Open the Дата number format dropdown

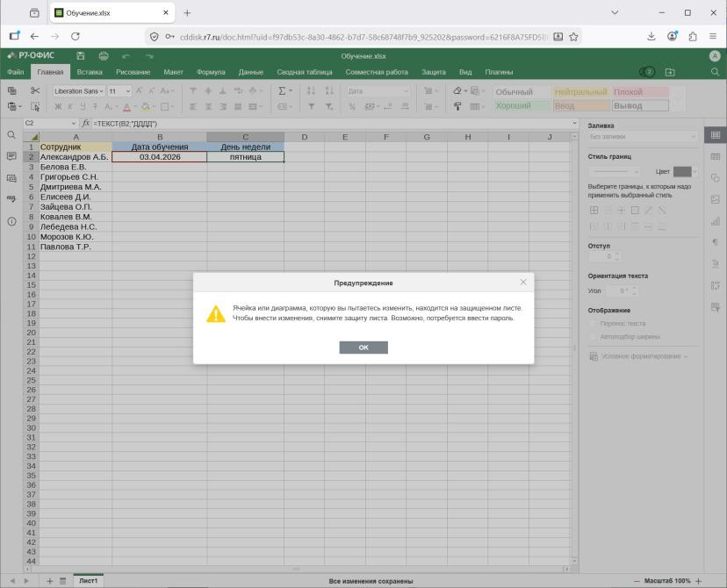tap(378, 91)
